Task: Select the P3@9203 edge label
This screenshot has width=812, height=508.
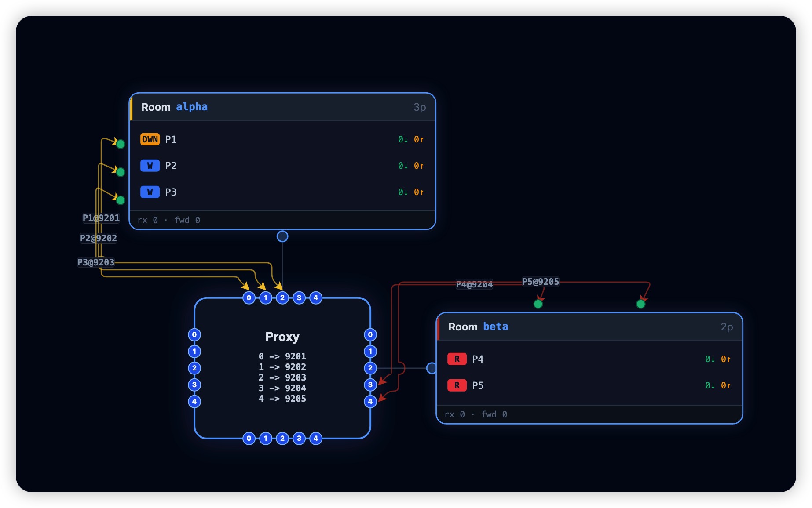Action: pos(96,262)
